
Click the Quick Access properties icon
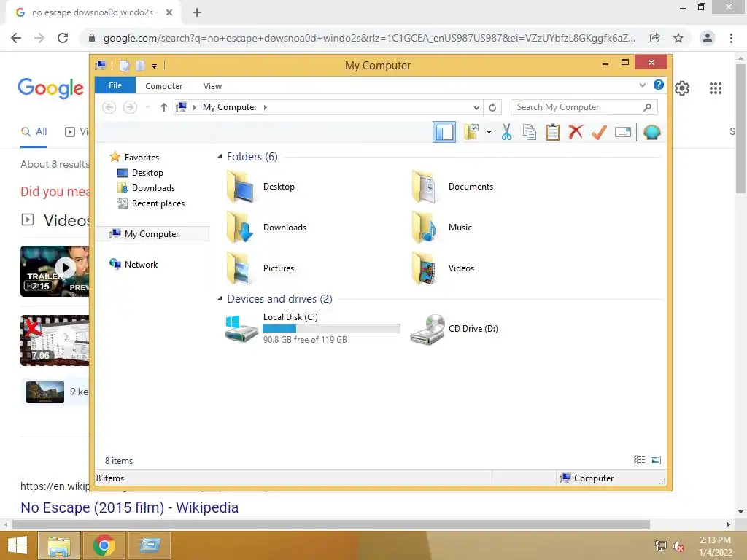(125, 65)
